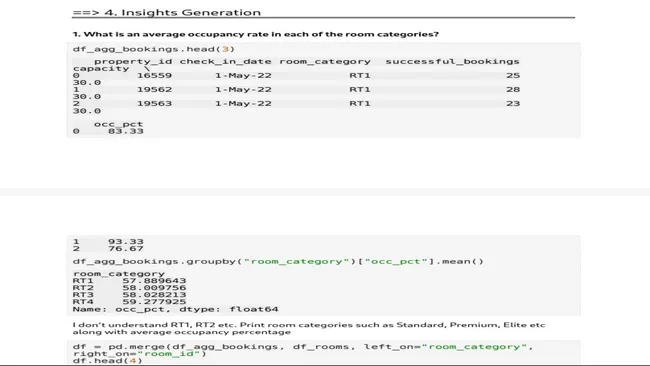Click the right_on="room_id" code line

point(139,354)
